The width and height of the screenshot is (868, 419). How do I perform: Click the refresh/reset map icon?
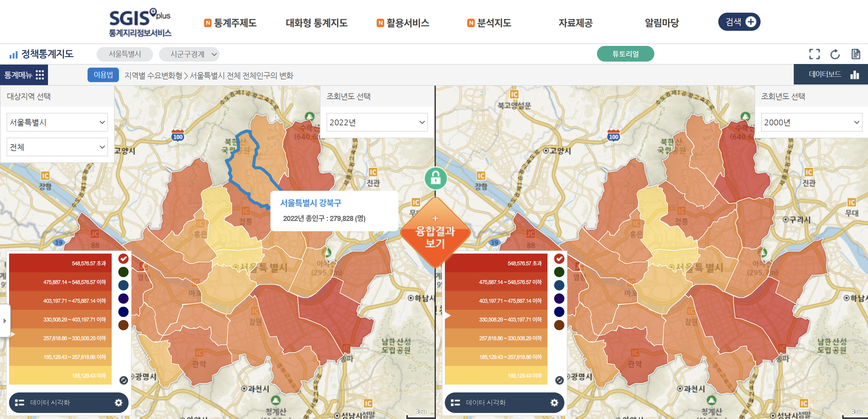(834, 54)
